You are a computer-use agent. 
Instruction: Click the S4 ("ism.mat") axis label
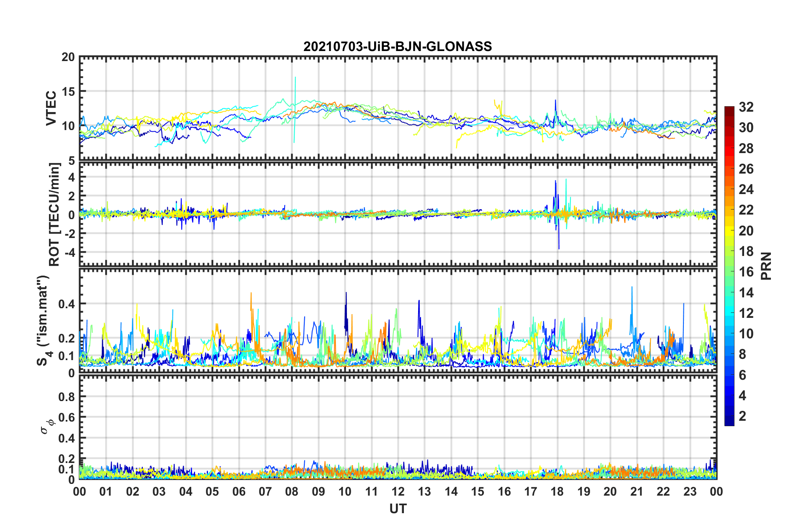pos(44,321)
